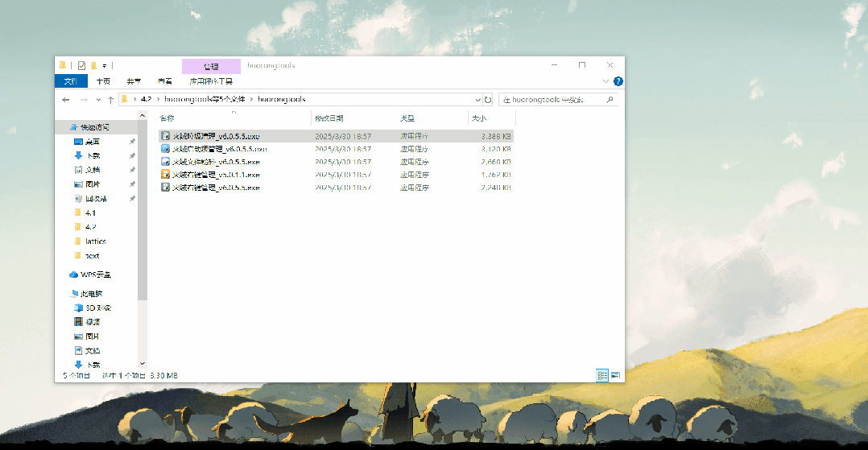This screenshot has width=868, height=450.
Task: Open the lattics folder in navigation pane
Action: [x=95, y=242]
